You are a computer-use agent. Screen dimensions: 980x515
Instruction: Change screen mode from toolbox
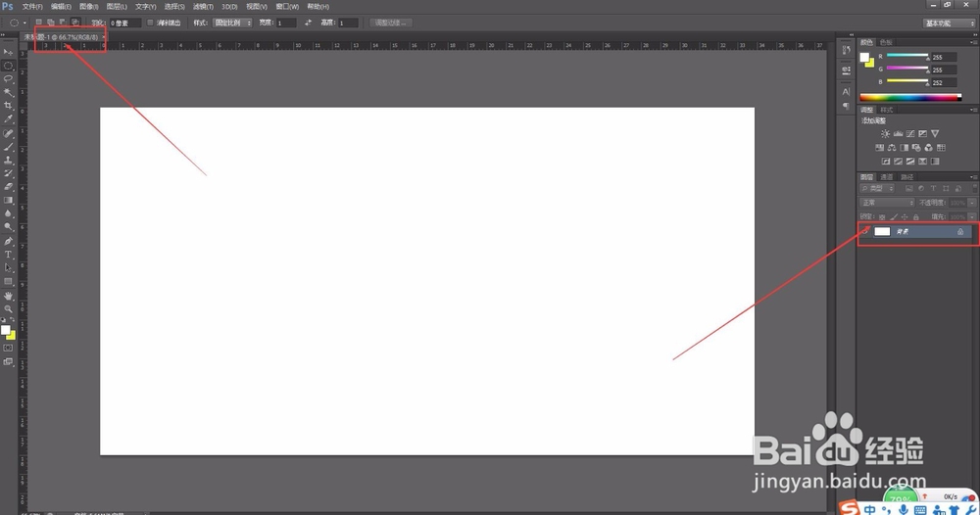pyautogui.click(x=8, y=362)
